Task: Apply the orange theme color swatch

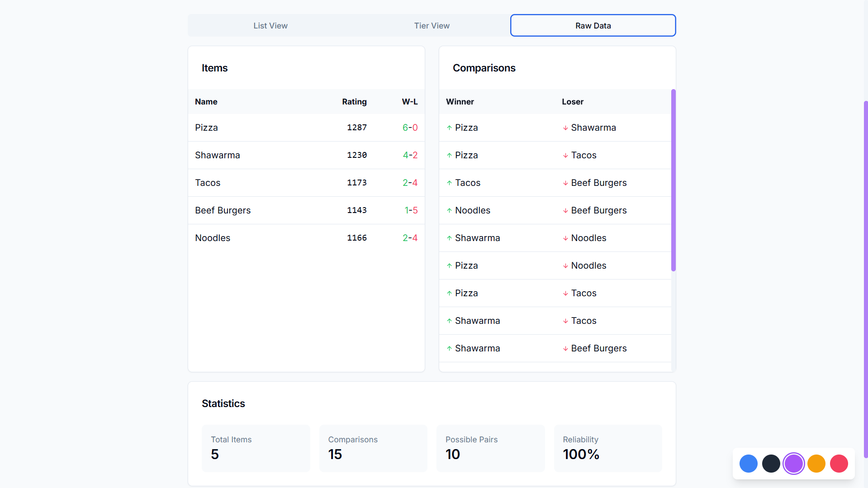Action: click(x=816, y=464)
